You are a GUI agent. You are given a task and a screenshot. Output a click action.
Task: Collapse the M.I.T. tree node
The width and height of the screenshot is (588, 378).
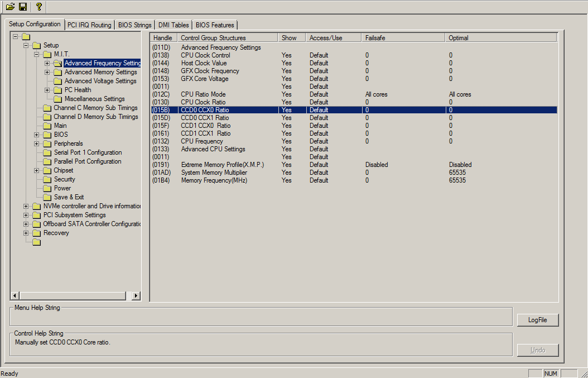click(37, 54)
